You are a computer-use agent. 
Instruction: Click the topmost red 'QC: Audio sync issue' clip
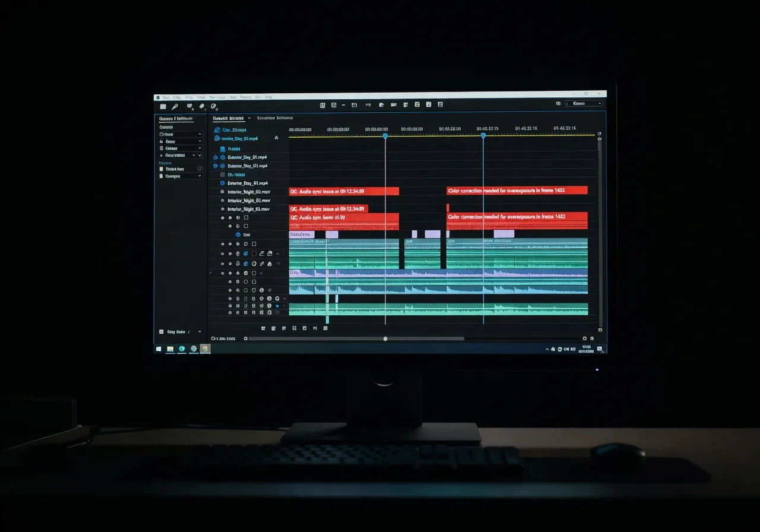(x=344, y=191)
